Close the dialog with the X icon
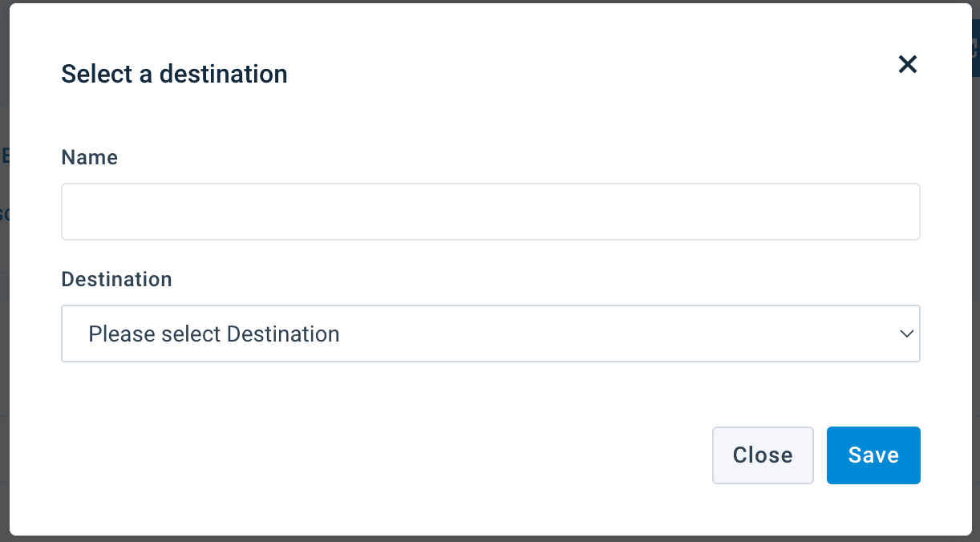The width and height of the screenshot is (980, 542). tap(907, 64)
